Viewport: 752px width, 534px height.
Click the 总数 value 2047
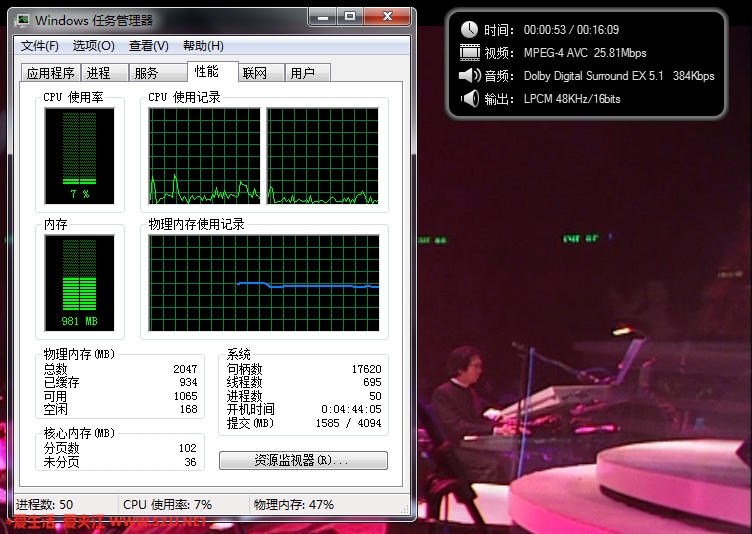click(185, 369)
